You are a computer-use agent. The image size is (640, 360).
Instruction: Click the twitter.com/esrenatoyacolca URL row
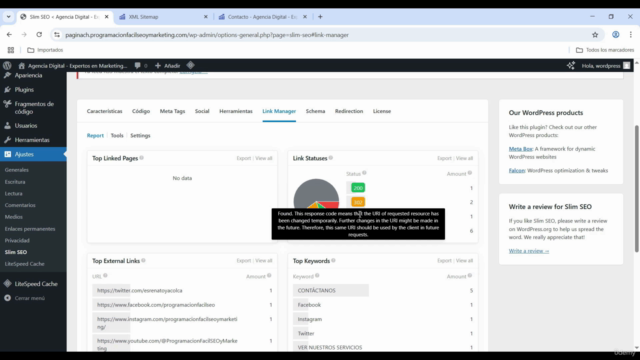click(182, 291)
